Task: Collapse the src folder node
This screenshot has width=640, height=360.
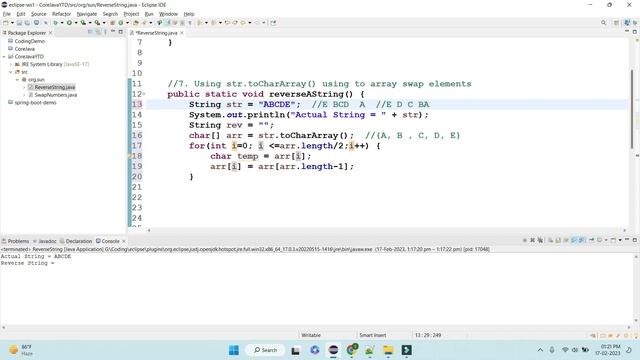Action: [x=11, y=72]
